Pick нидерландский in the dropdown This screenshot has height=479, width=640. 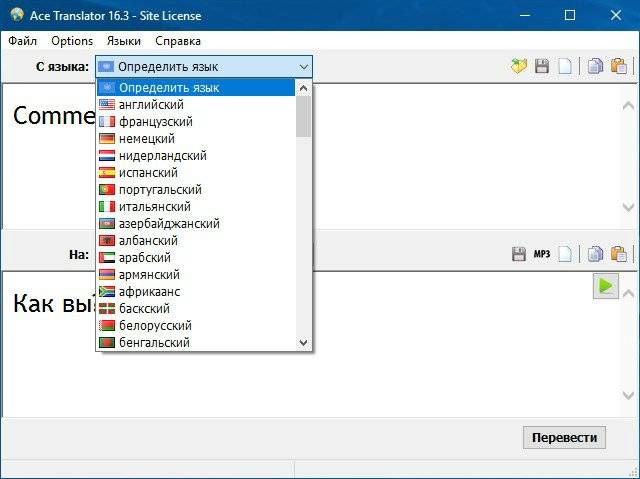coord(196,156)
